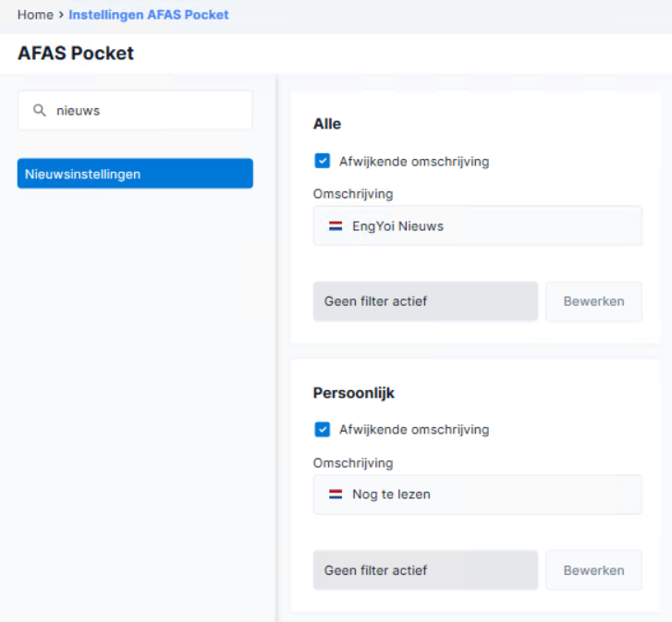Open Instellingen AFAS Pocket breadcrumb link
This screenshot has width=672, height=622.
148,15
